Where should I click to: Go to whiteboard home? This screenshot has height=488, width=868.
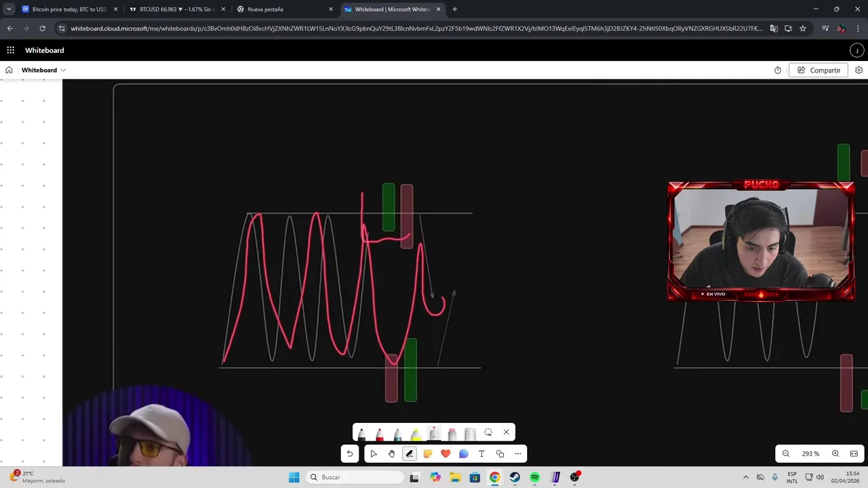click(x=9, y=70)
